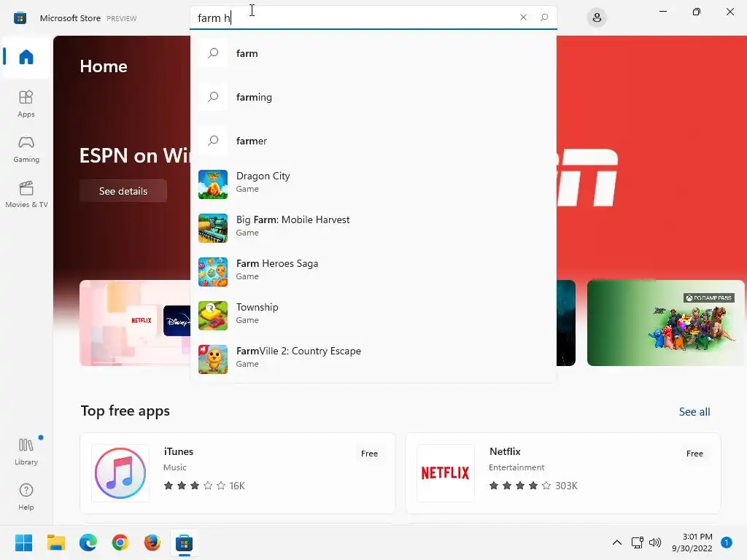The width and height of the screenshot is (747, 560).
Task: Click Microsoft Store taskbar icon
Action: [185, 542]
